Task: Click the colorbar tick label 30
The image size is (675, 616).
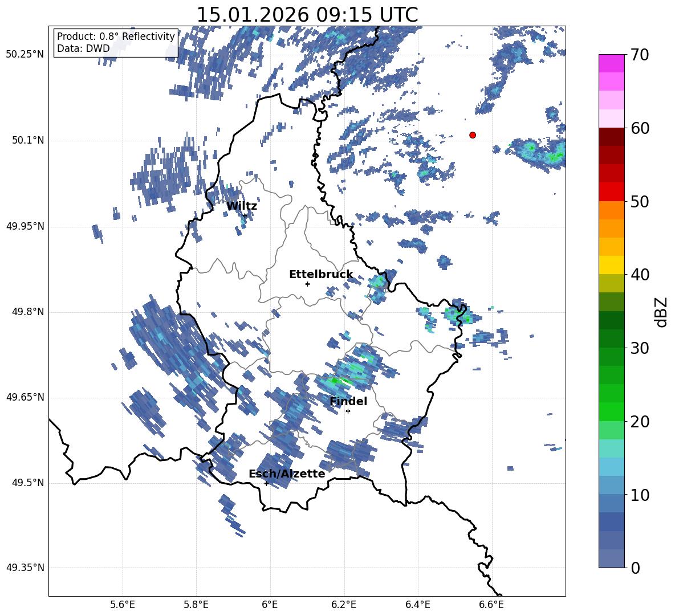Action: pyautogui.click(x=640, y=348)
